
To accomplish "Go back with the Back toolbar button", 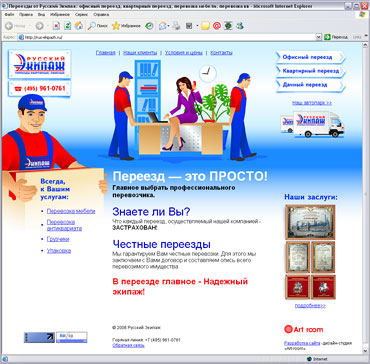I will coord(15,26).
